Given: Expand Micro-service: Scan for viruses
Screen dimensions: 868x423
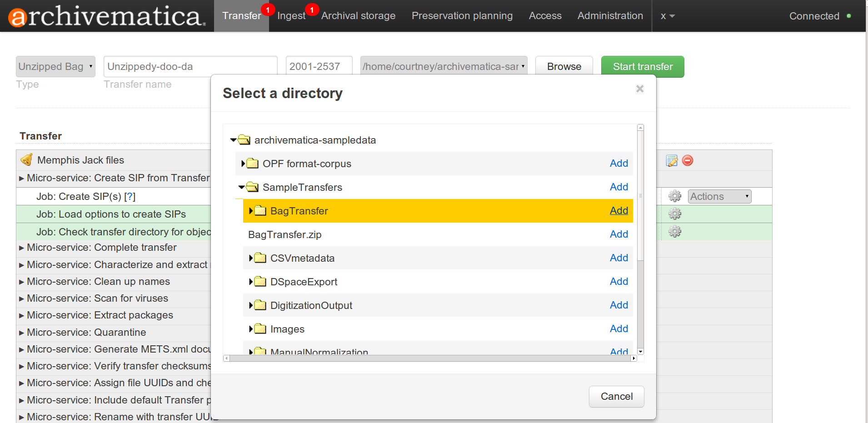Looking at the screenshot, I should 21,299.
